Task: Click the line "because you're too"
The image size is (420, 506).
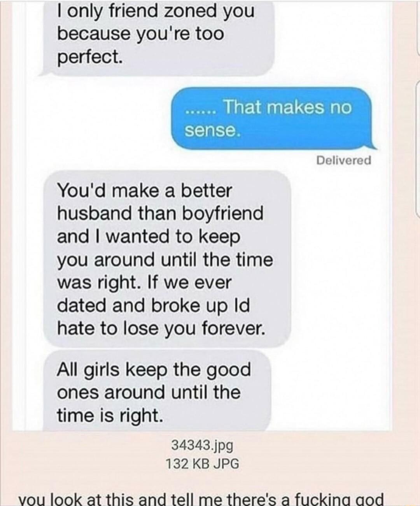Action: point(141,34)
